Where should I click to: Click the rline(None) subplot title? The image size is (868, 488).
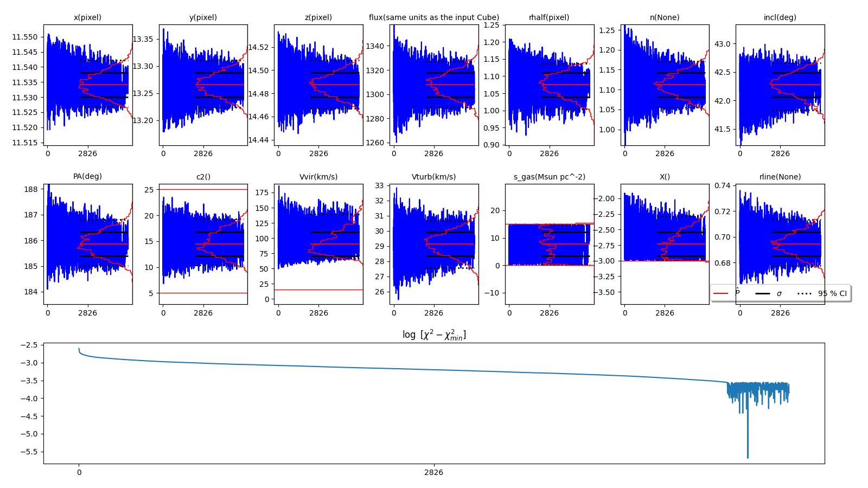coord(780,177)
